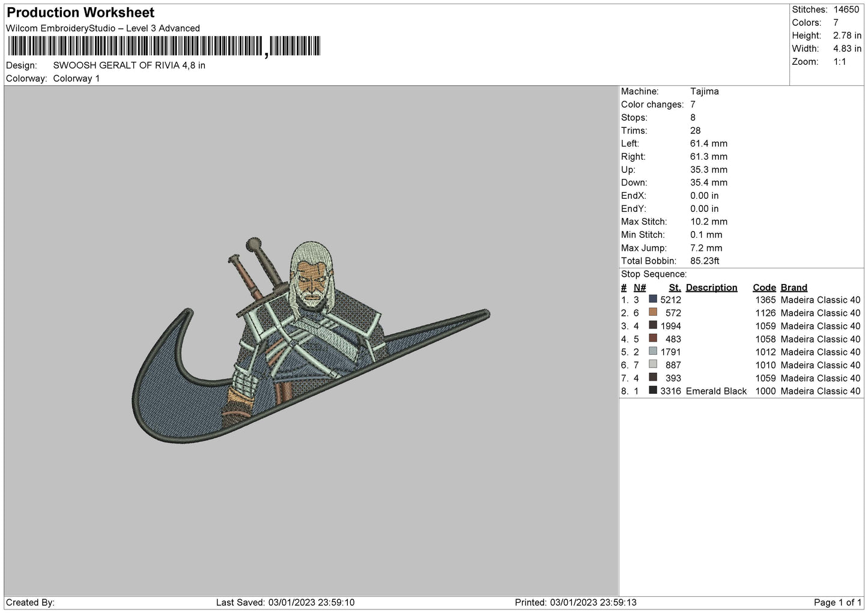Click the Code column header
The image size is (868, 613).
point(764,288)
